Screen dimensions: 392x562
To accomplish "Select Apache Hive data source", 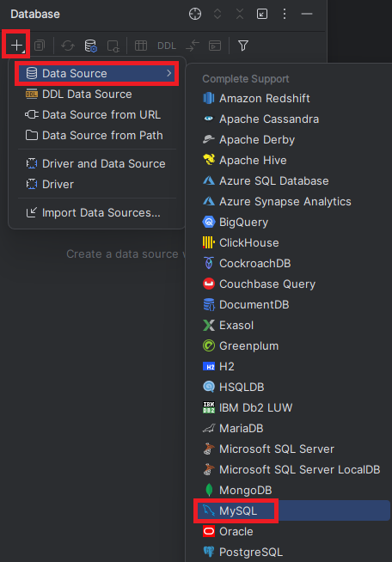I will [292, 160].
